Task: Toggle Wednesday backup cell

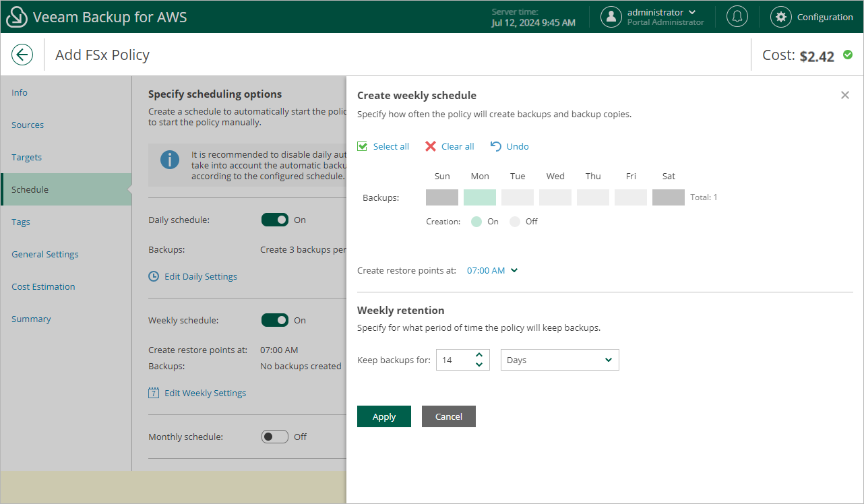Action: coord(555,197)
